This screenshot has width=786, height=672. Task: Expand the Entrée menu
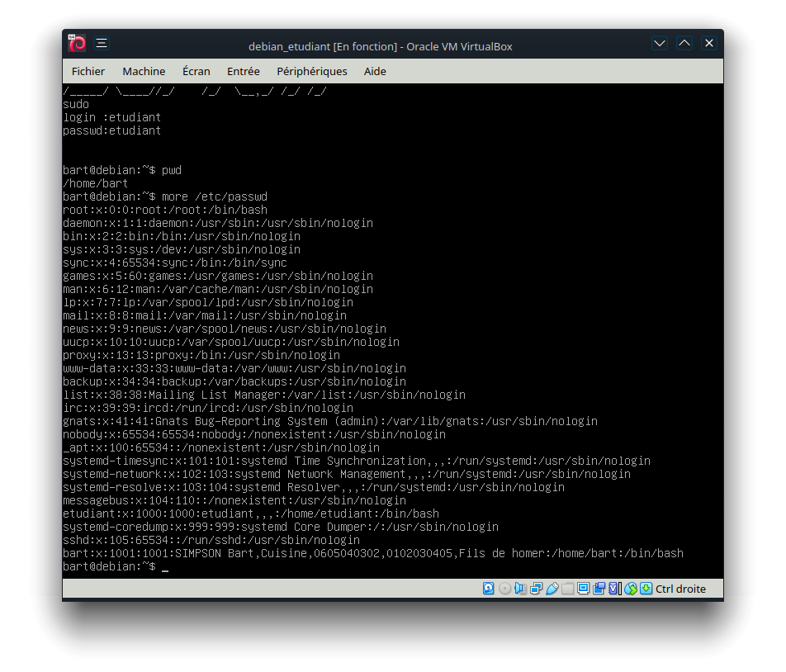coord(243,71)
